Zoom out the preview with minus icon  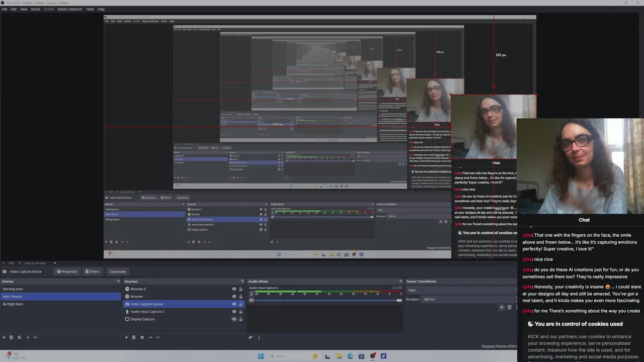5,263
